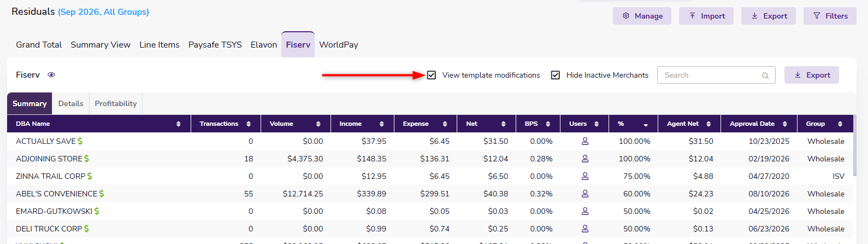The height and width of the screenshot is (244, 868).
Task: Click the $12,714.25 volume cell
Action: 303,194
